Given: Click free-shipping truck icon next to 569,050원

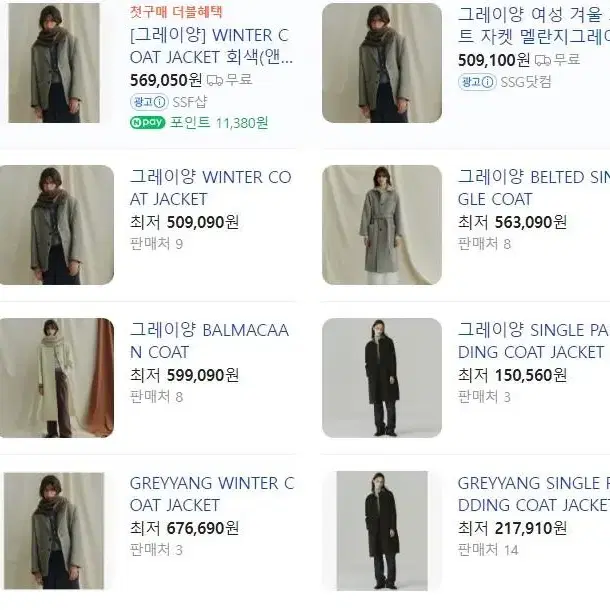Looking at the screenshot, I should 215,81.
